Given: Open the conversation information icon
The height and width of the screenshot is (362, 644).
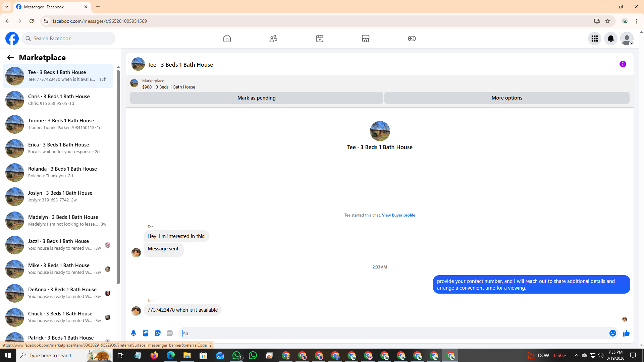Looking at the screenshot, I should [x=623, y=64].
